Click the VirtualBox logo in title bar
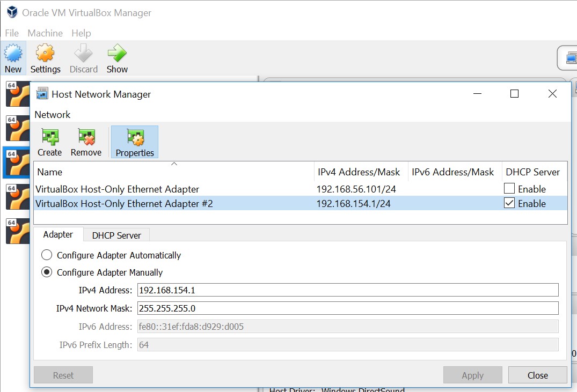 pyautogui.click(x=12, y=12)
